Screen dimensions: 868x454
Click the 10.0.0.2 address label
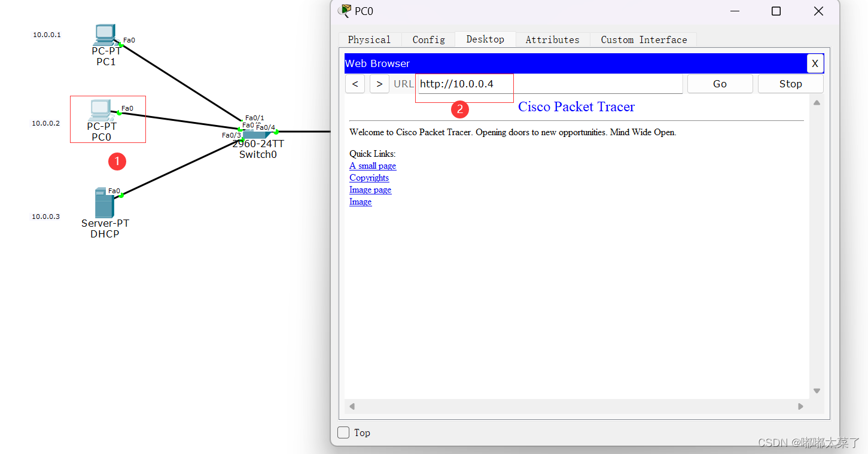(x=46, y=123)
